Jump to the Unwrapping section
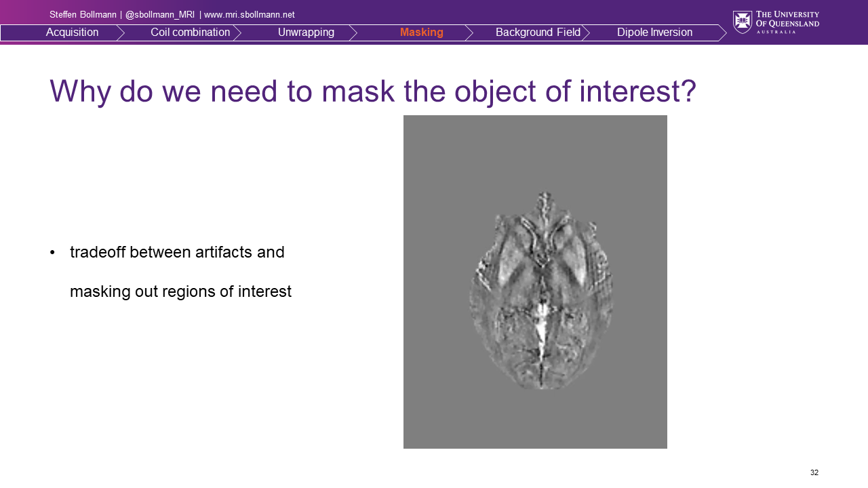Image resolution: width=868 pixels, height=488 pixels. (306, 33)
